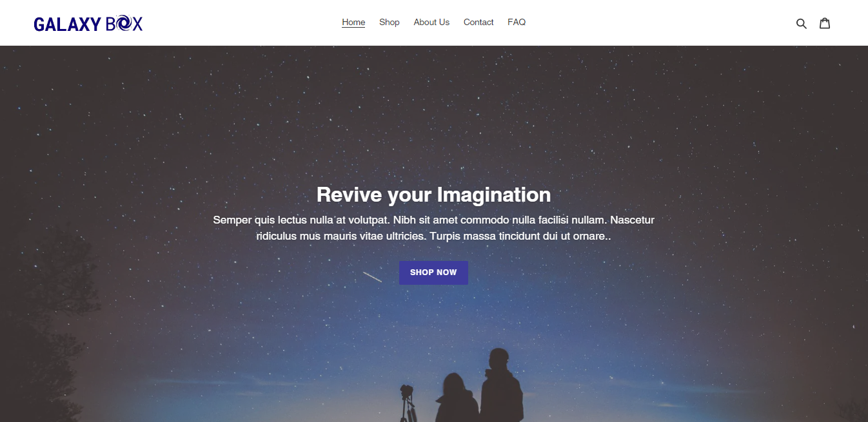This screenshot has width=868, height=422.
Task: Click the shooting star in hero image
Action: (x=372, y=276)
